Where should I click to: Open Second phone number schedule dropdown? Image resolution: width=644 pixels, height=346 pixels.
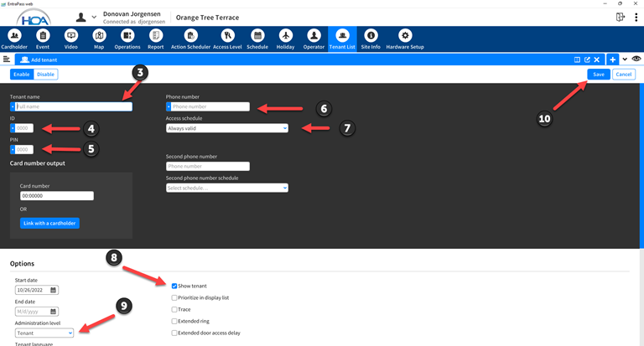point(226,188)
